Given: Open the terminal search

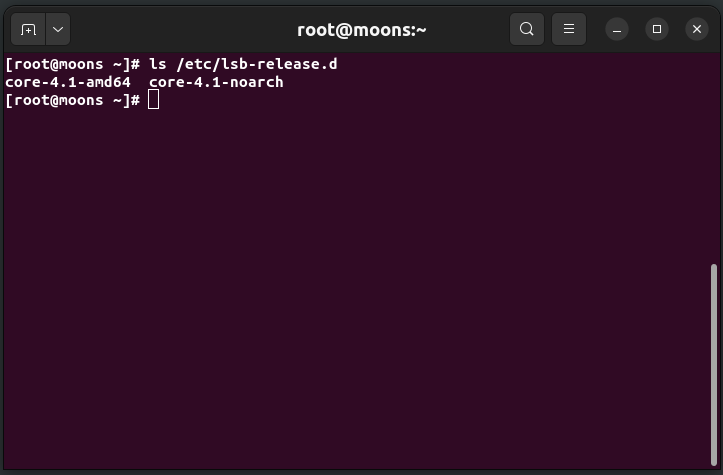Looking at the screenshot, I should click(x=527, y=29).
